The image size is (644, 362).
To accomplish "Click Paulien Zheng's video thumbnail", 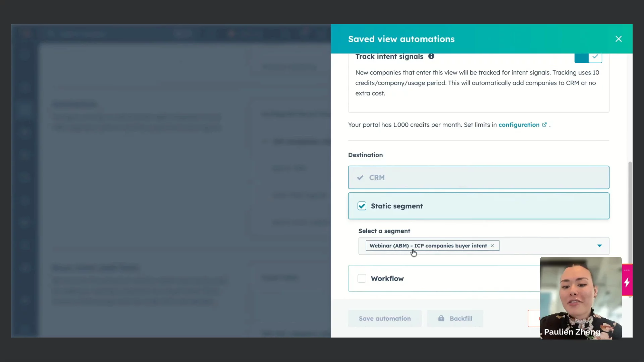I will coord(580,295).
